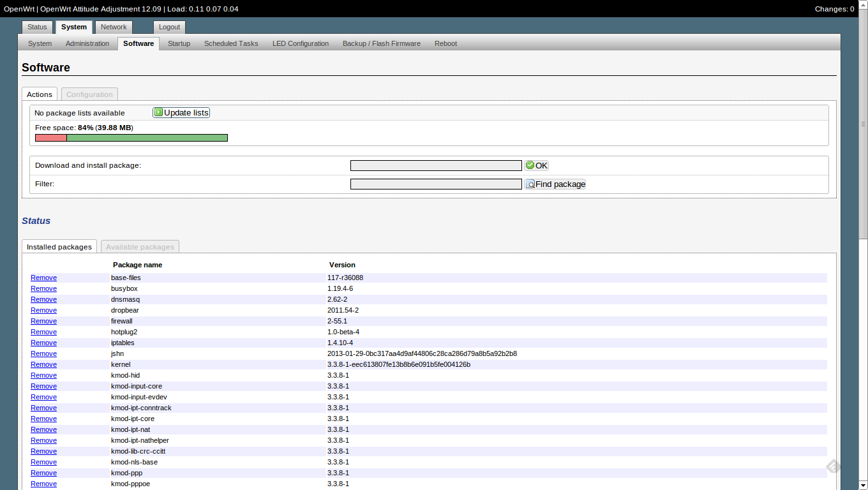Remove the kmod-ipt-conntrack package
868x490 pixels.
43,408
